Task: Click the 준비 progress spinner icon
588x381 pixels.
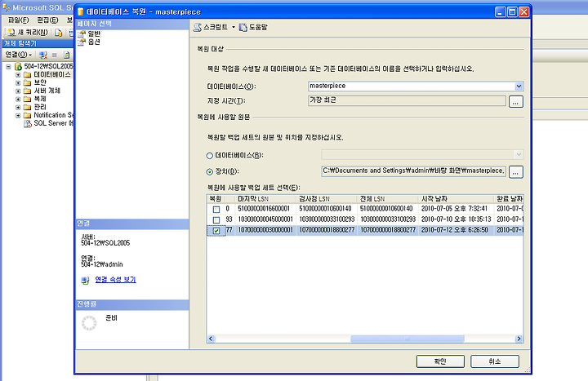Action: point(89,323)
